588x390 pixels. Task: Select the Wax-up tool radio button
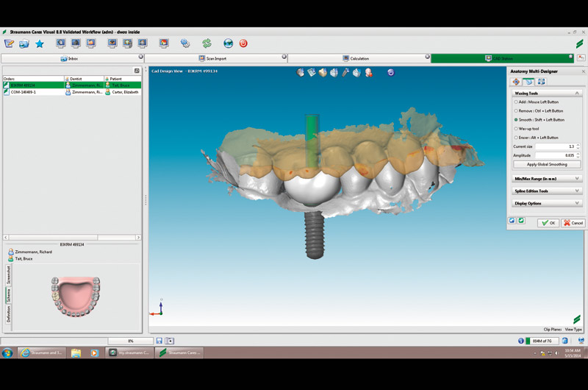pyautogui.click(x=516, y=129)
